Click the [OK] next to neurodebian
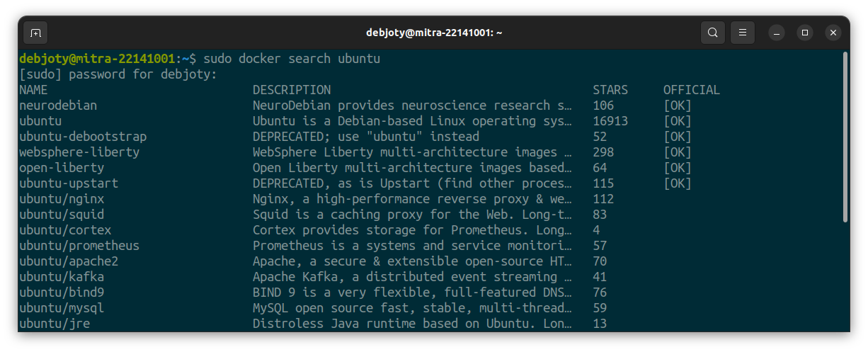Image resolution: width=868 pixels, height=352 pixels. pos(678,106)
